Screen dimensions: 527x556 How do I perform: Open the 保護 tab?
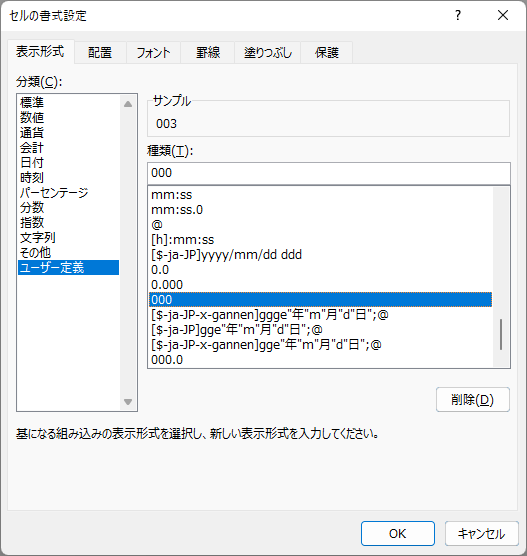(x=327, y=52)
